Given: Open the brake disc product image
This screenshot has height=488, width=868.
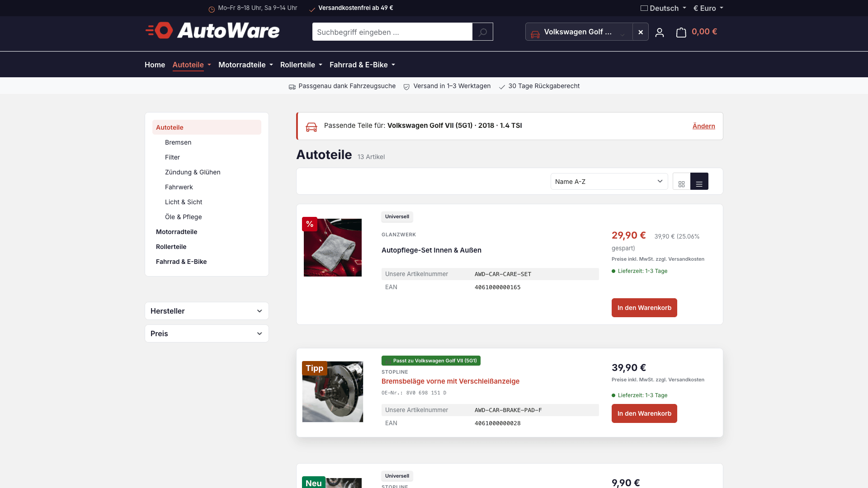Looking at the screenshot, I should 333,392.
